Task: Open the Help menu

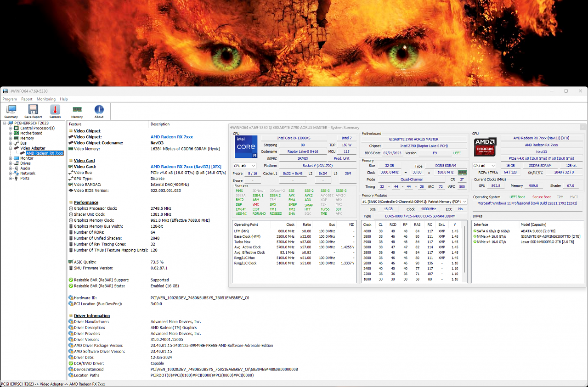Action: [x=64, y=99]
